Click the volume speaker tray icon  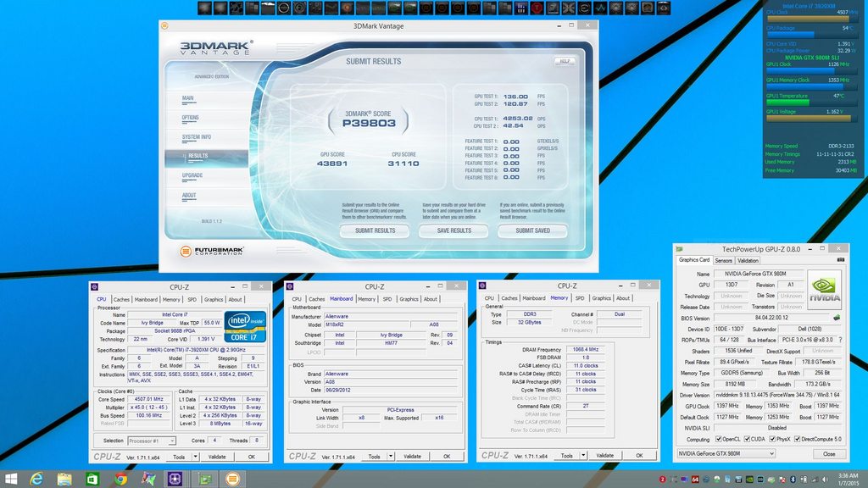click(825, 480)
